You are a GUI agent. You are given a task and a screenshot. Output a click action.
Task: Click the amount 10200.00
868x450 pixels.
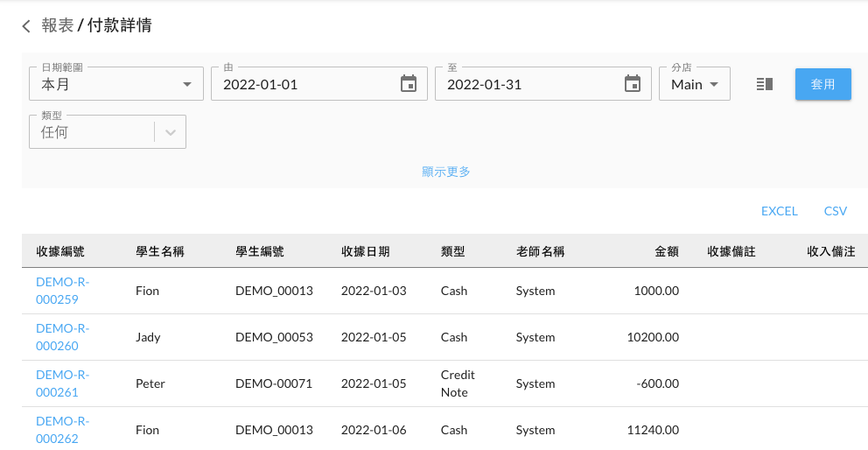(653, 337)
